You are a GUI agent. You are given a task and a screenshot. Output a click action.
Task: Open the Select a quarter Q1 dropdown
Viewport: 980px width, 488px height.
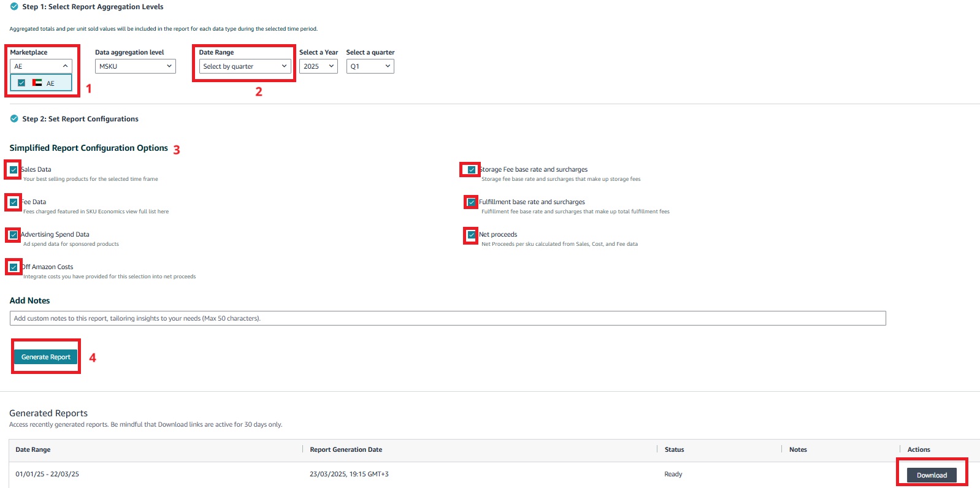(370, 66)
